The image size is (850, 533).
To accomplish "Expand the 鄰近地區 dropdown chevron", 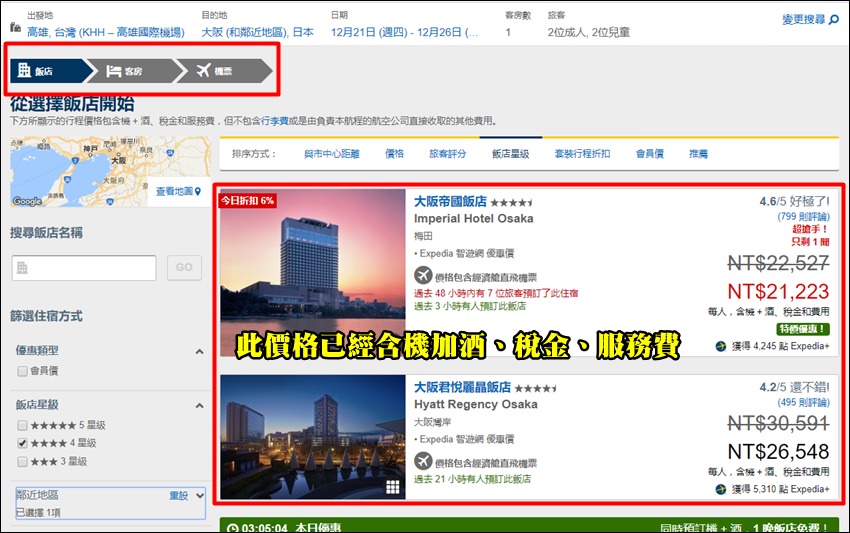I will coord(200,496).
